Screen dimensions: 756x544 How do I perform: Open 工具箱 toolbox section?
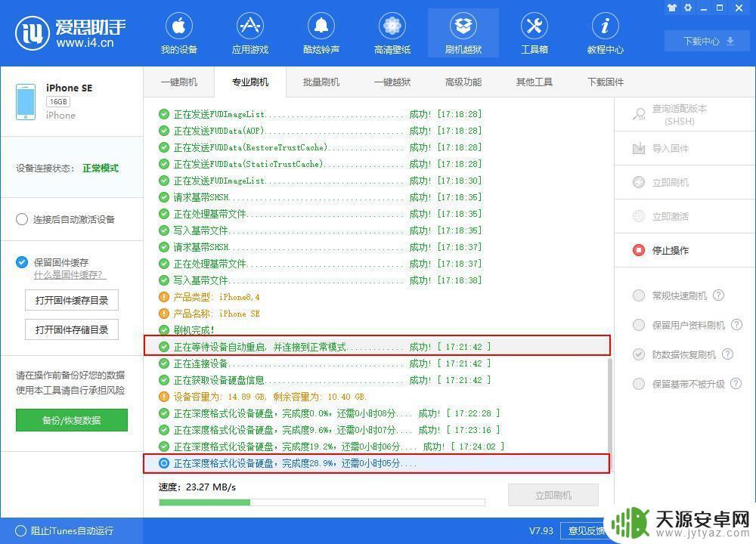pos(534,32)
